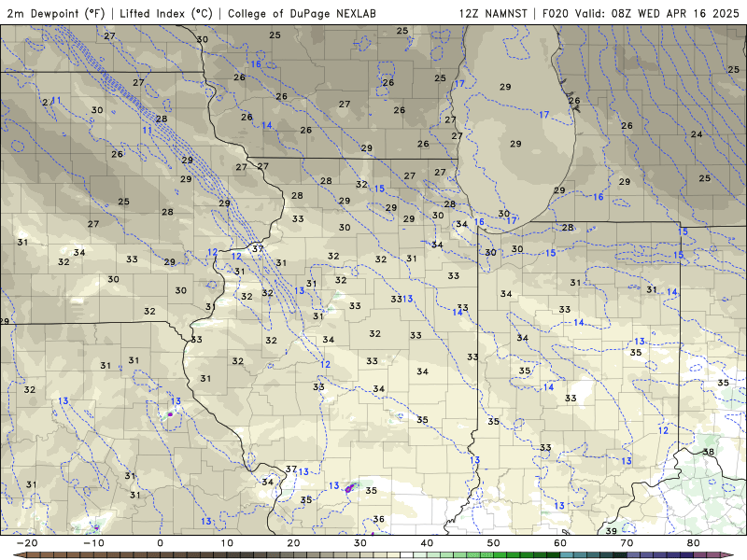Click the "F020" forecast hour text

point(557,13)
